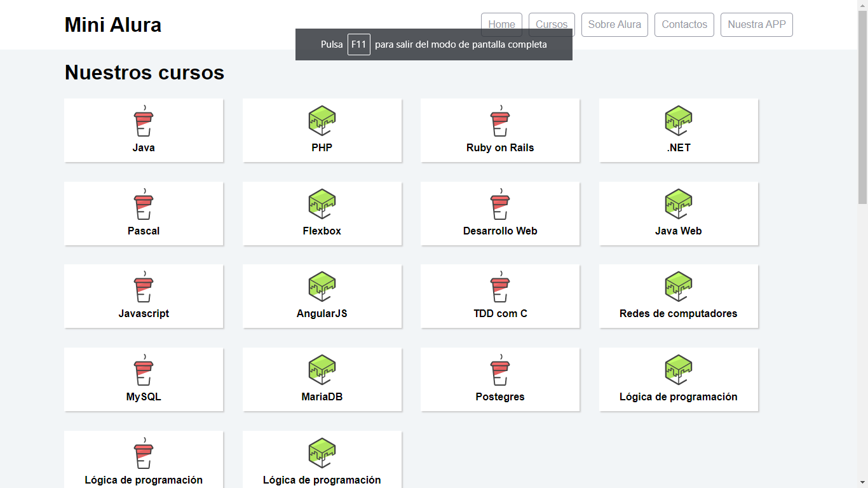This screenshot has width=868, height=488.
Task: Click the "Postegres" course label
Action: click(500, 396)
